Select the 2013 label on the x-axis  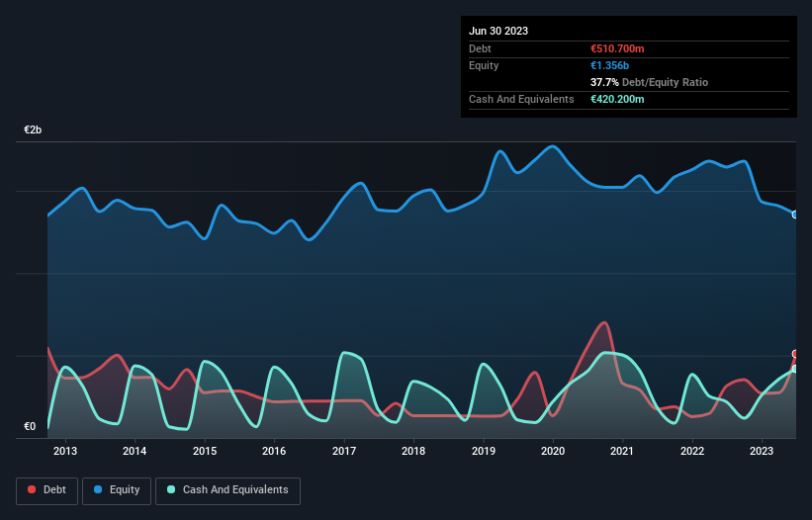coord(65,452)
